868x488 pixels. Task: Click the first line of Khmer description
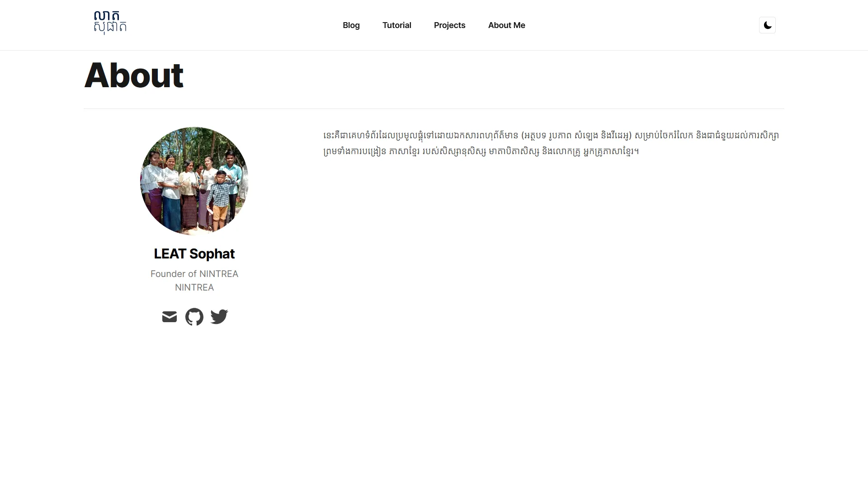point(551,136)
